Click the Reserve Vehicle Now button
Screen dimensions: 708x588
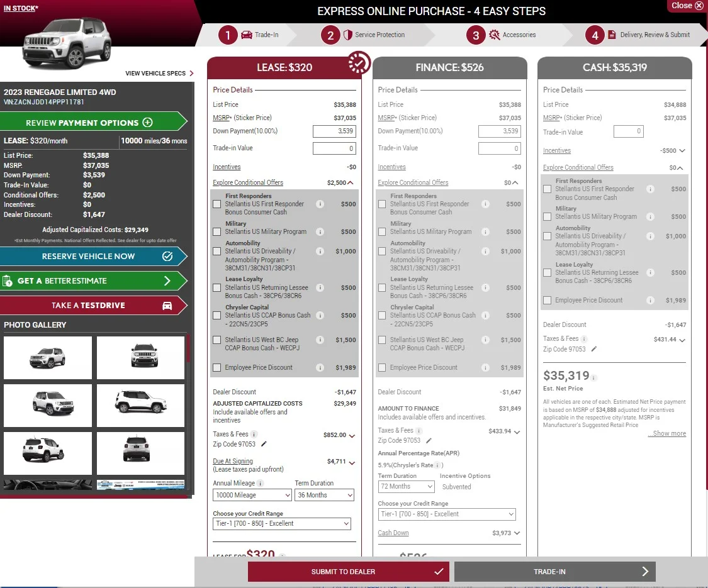94,257
